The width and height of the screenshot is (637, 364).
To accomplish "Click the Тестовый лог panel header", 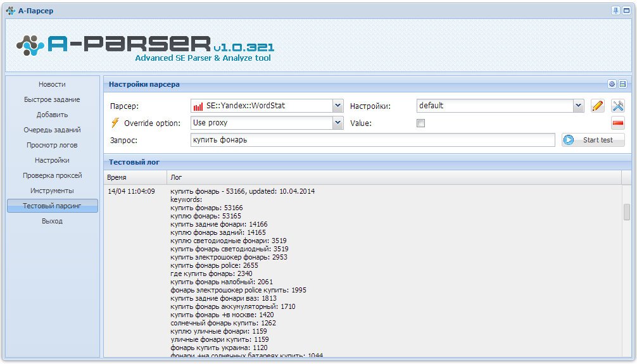I will point(367,162).
